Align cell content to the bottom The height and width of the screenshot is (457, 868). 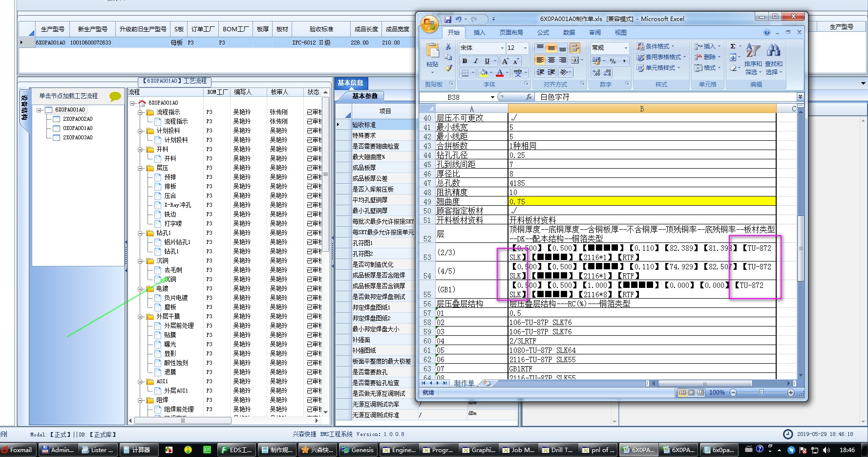pyautogui.click(x=562, y=48)
